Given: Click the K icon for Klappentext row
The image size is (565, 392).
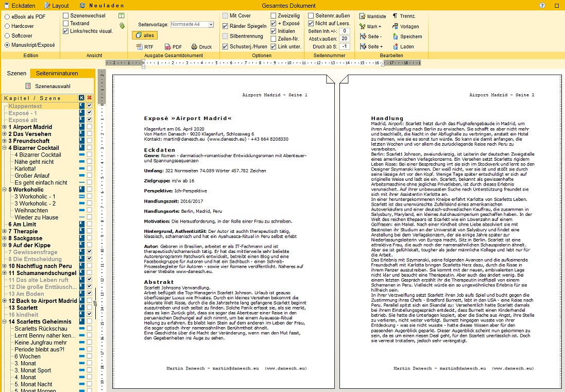Looking at the screenshot, I should coord(81,106).
